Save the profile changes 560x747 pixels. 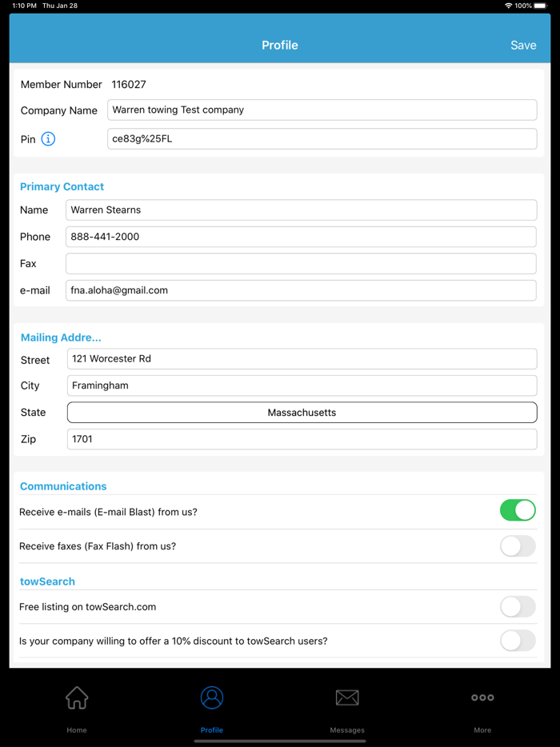click(523, 46)
